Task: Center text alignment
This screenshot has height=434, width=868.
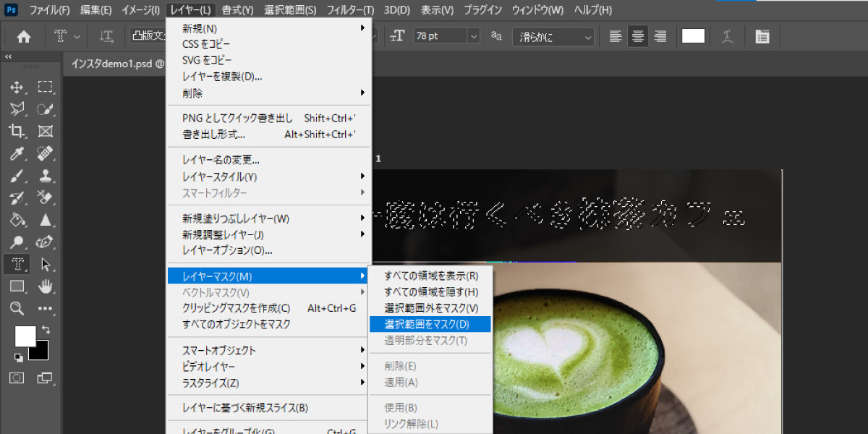Action: click(x=638, y=36)
